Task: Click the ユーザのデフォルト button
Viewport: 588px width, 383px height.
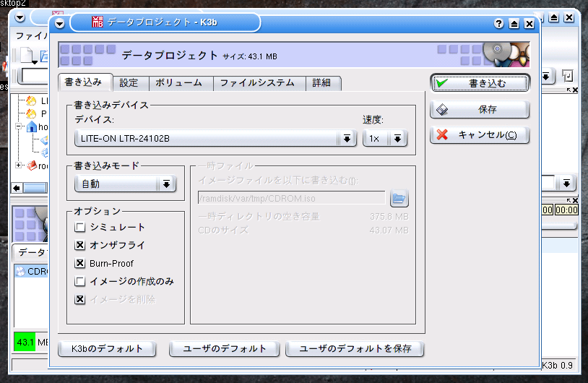Action: tap(224, 348)
